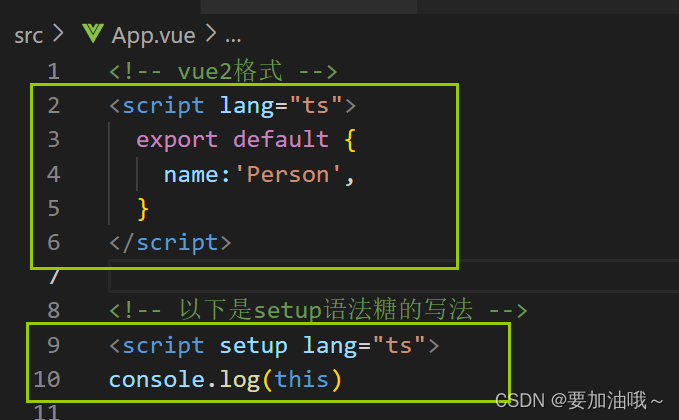Screen dimensions: 679x420
Task: Click the 'name' property on line 4
Action: 191,174
